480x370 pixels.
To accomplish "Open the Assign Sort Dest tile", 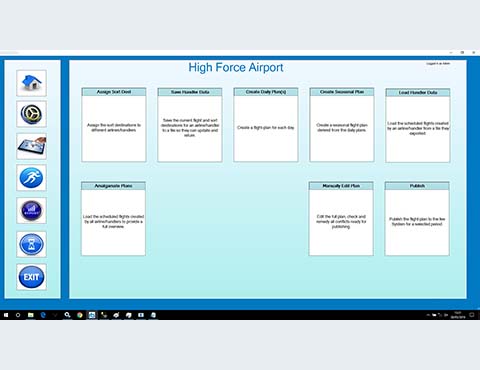I will click(x=114, y=125).
